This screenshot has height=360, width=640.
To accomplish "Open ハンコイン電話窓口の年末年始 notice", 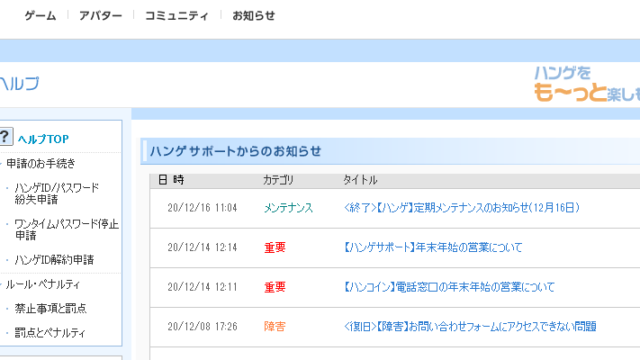I will (449, 287).
